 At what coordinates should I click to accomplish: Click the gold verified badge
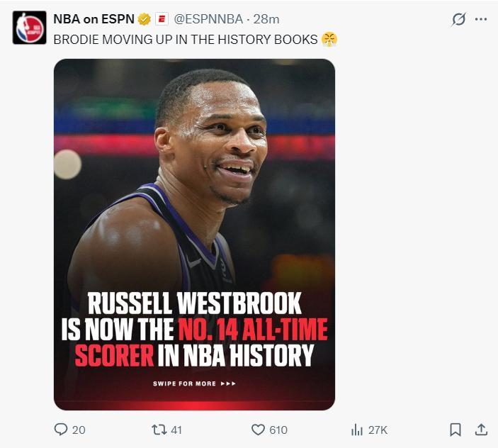[x=144, y=19]
